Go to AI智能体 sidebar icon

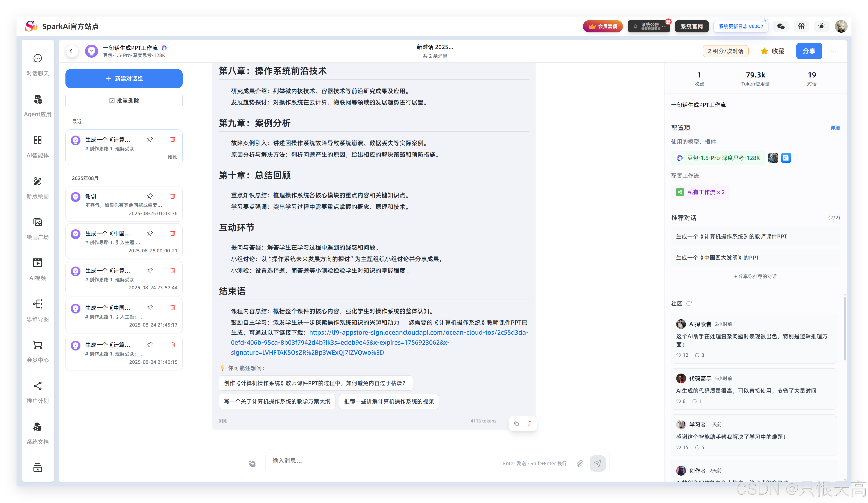[x=38, y=147]
